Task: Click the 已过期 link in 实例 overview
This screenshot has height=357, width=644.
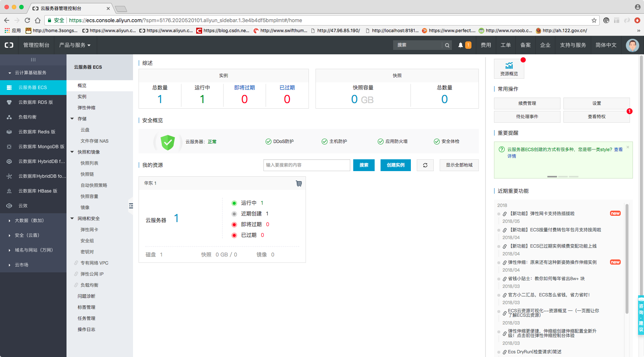Action: [287, 88]
